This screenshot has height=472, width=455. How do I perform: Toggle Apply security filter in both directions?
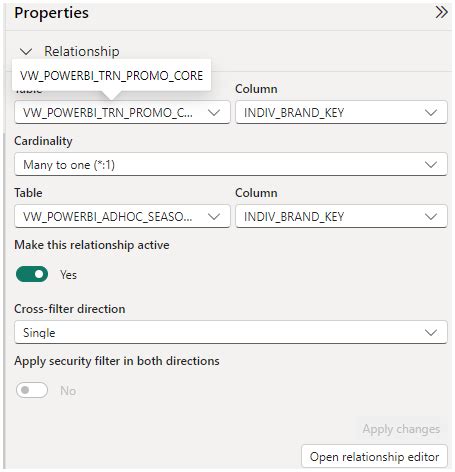tap(32, 390)
